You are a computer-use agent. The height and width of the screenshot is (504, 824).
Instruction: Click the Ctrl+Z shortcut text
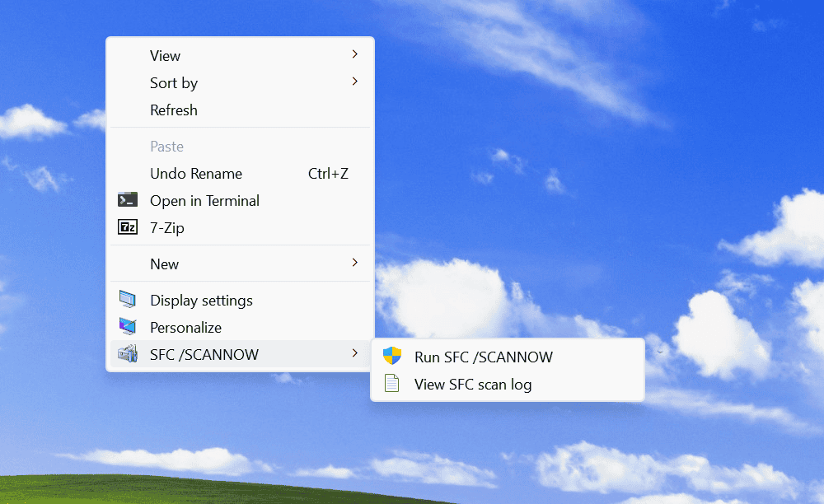pyautogui.click(x=328, y=173)
